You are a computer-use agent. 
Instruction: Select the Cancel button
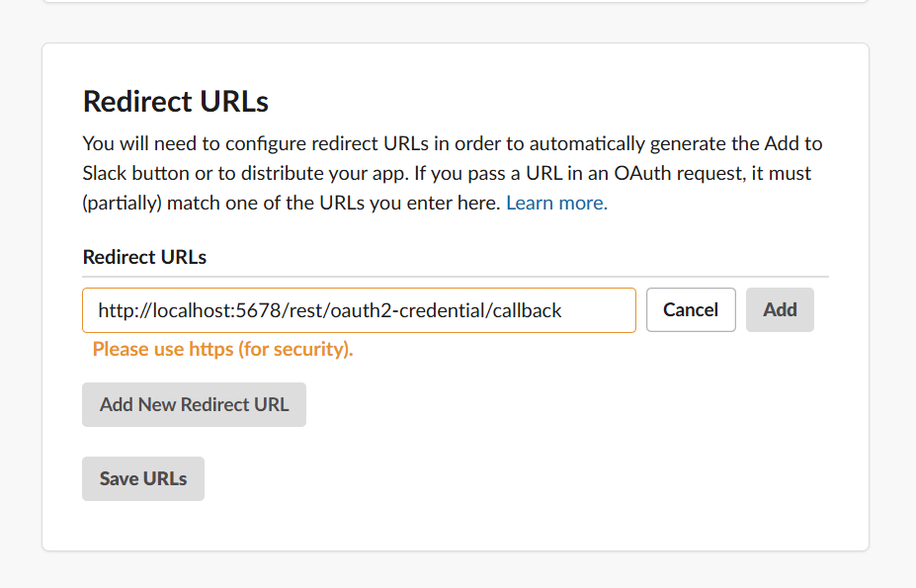coord(690,309)
